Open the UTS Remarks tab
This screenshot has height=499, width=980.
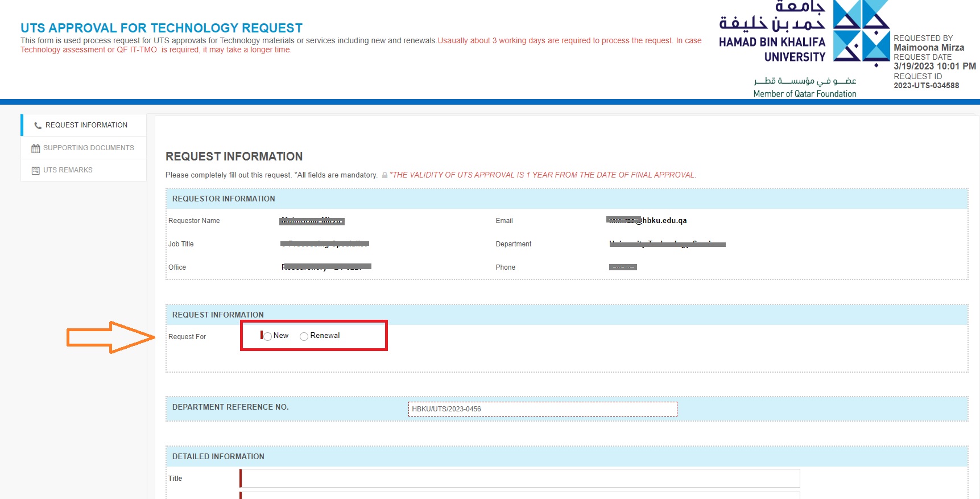tap(84, 170)
